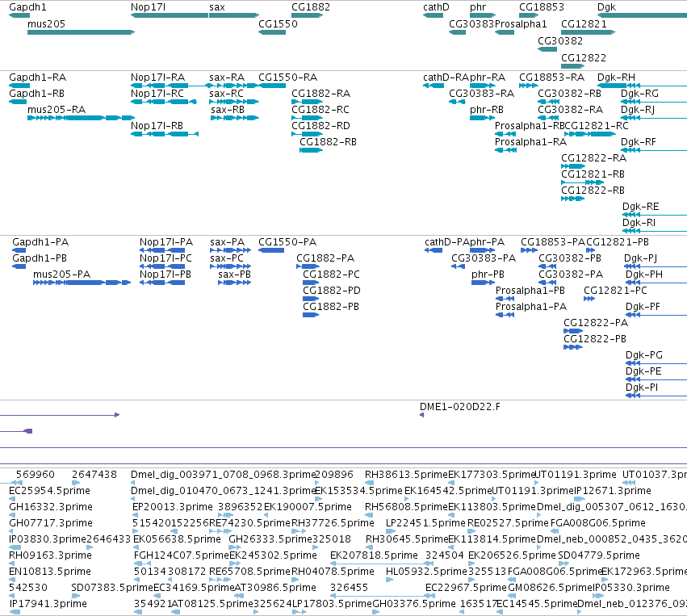Viewport: 687px width, 616px height.
Task: Select the mus205-PA protein label
Action: [62, 274]
